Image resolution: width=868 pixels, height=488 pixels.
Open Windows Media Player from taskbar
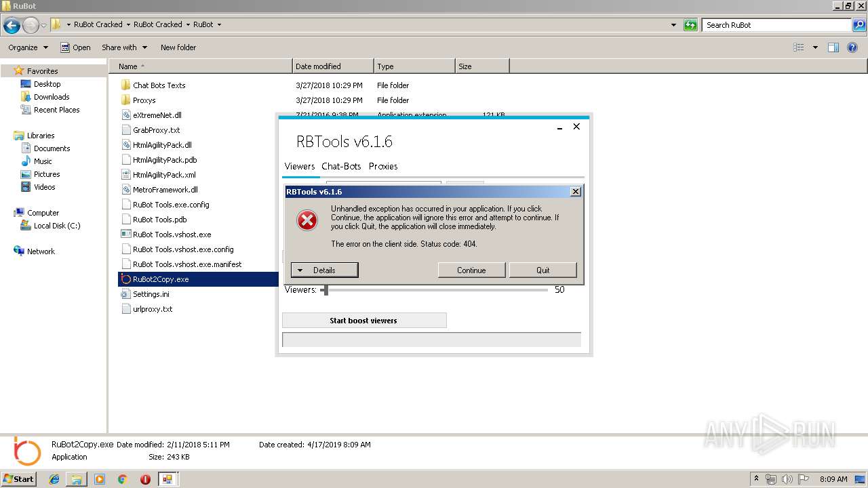[x=100, y=479]
